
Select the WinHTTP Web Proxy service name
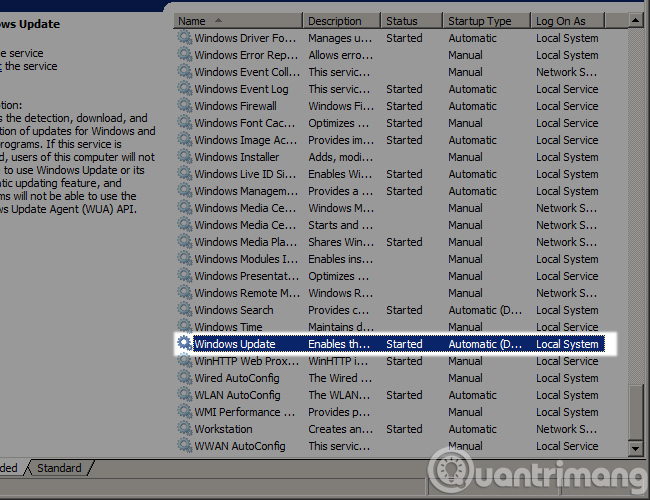247,361
